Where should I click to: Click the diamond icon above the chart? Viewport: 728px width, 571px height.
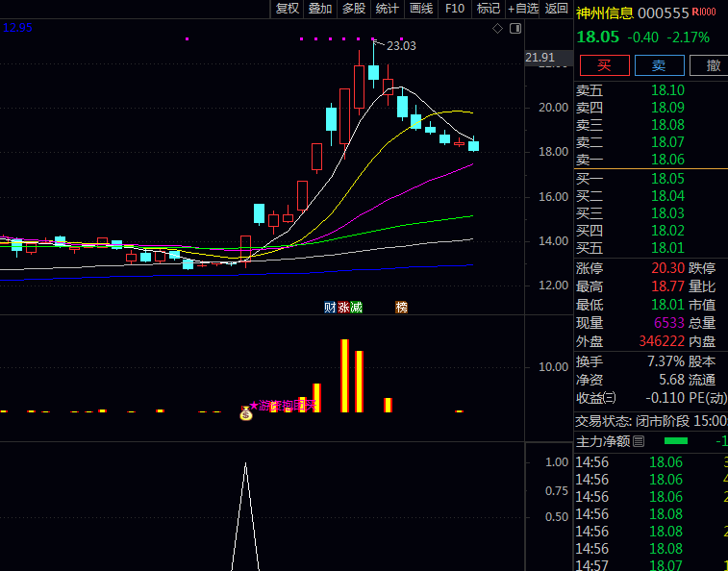click(497, 29)
